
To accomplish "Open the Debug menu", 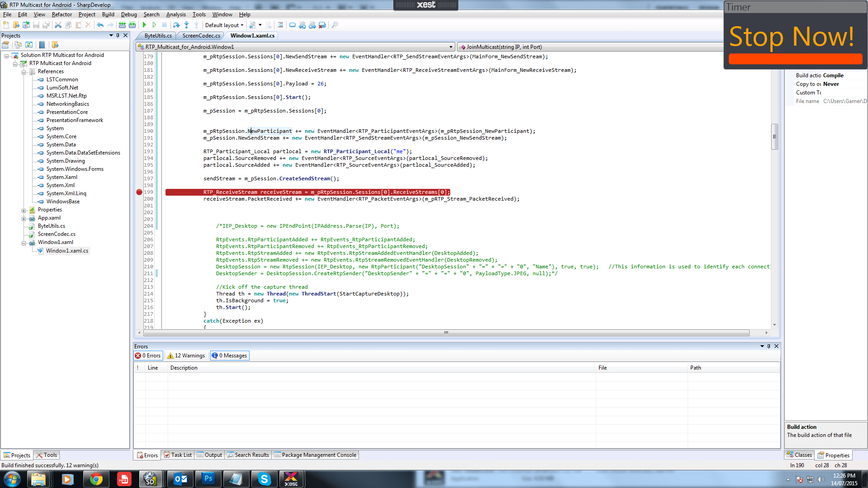I will 128,14.
